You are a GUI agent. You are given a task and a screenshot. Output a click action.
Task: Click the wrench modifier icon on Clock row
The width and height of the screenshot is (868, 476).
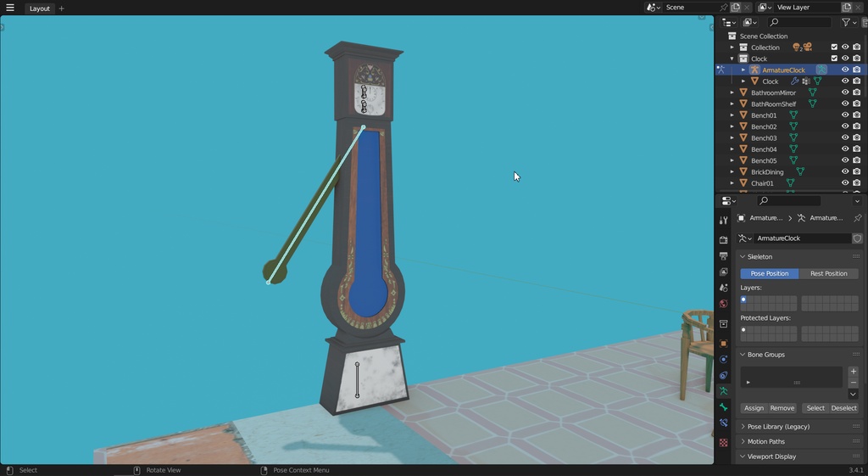pyautogui.click(x=795, y=81)
